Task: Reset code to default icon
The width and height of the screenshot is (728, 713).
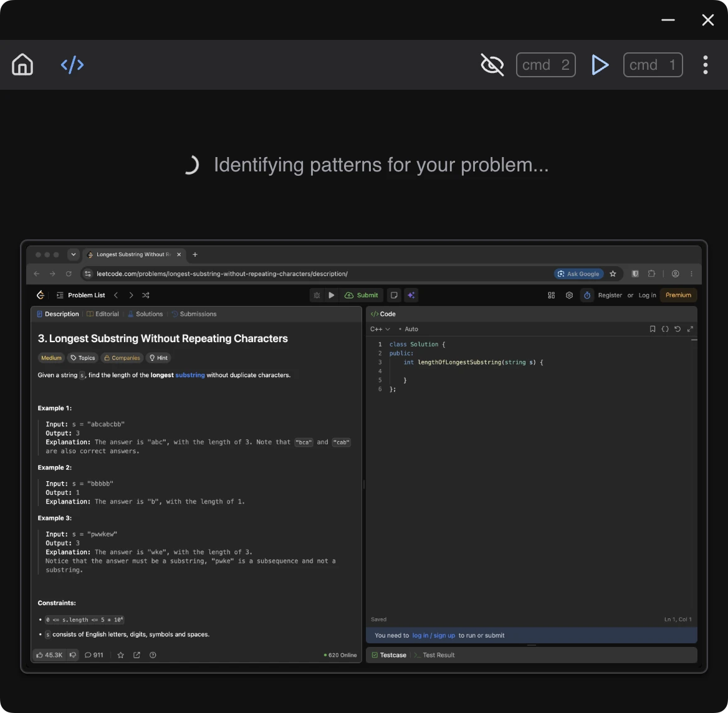Action: tap(678, 329)
